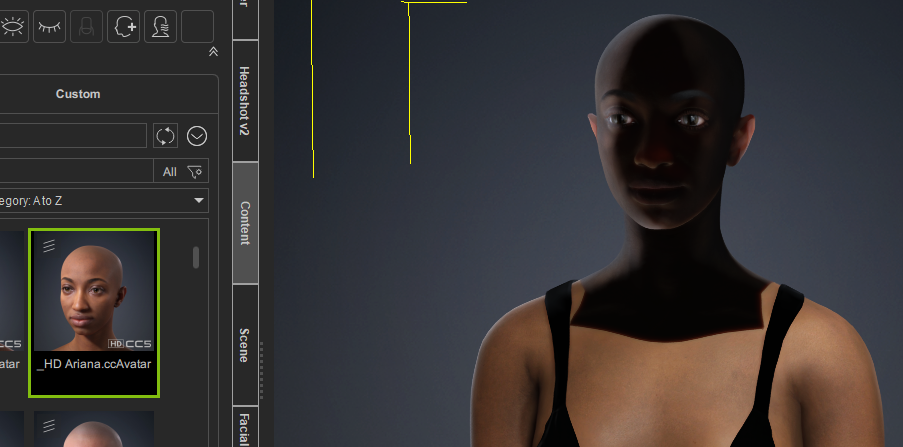Image resolution: width=903 pixels, height=447 pixels.
Task: Click the filter funnel icon next to All
Action: (196, 171)
